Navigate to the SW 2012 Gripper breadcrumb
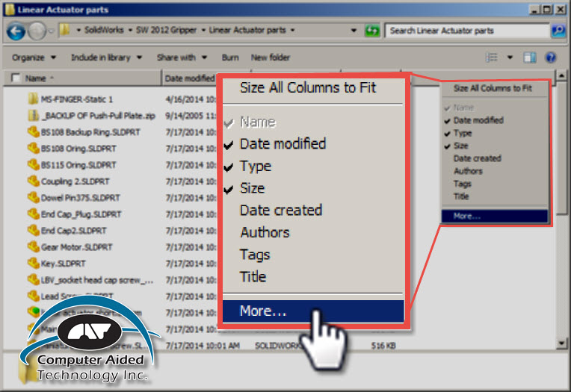The width and height of the screenshot is (571, 392). point(166,30)
